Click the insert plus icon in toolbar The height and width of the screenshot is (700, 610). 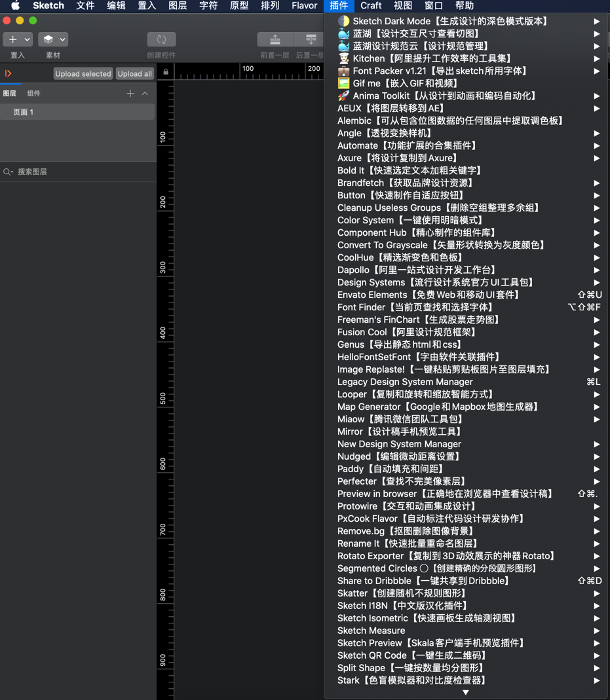point(13,39)
